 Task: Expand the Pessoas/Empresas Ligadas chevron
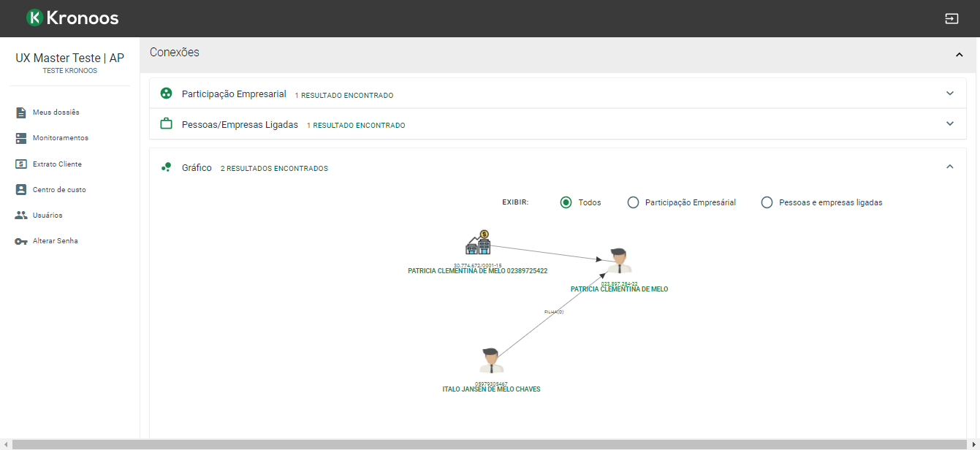(x=950, y=123)
